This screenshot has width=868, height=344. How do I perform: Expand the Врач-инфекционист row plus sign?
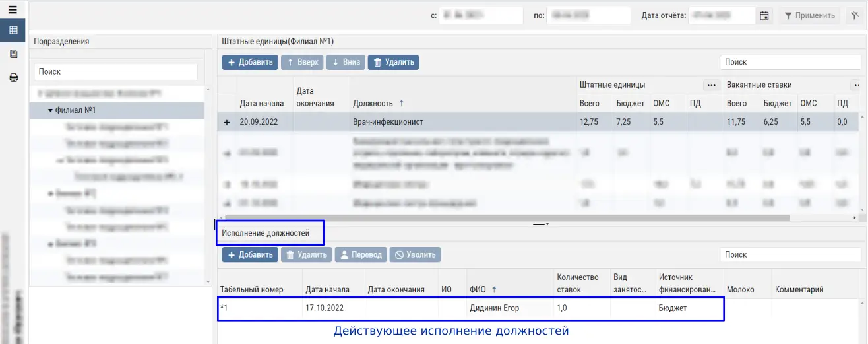tap(227, 122)
